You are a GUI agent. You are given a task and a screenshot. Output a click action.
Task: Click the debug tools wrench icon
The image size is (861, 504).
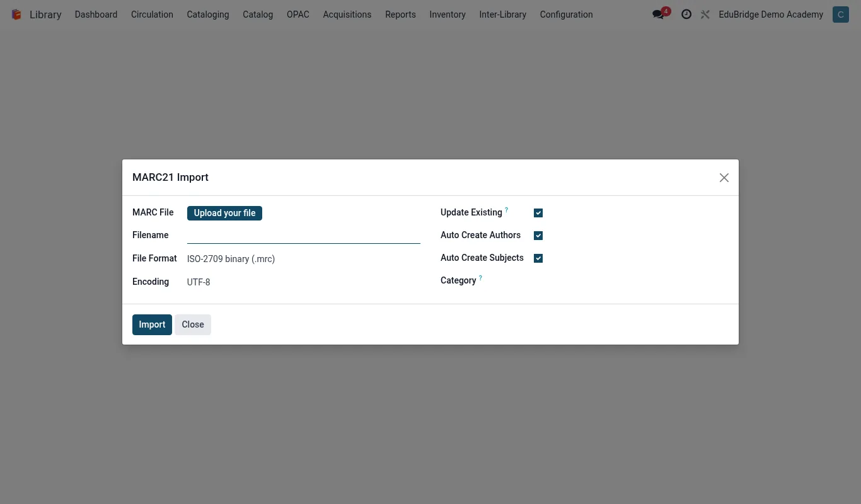pos(705,14)
